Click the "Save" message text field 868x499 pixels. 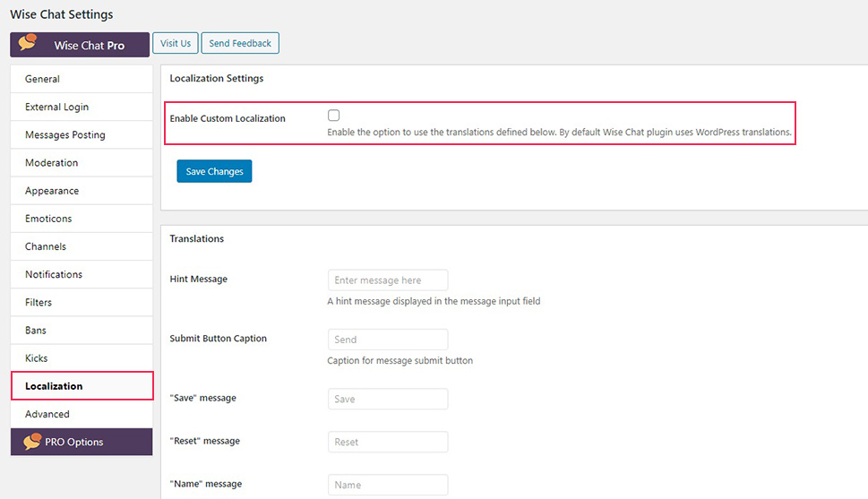tap(388, 399)
